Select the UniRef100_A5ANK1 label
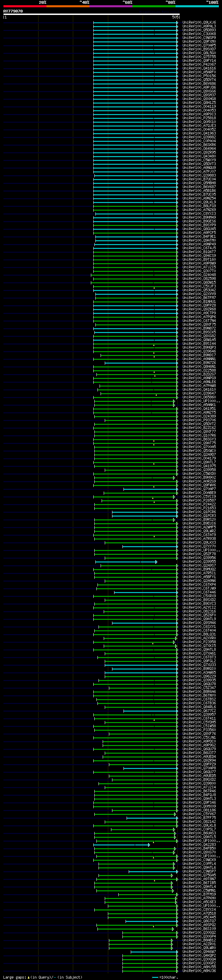The width and height of the screenshot is (222, 980). click(199, 405)
